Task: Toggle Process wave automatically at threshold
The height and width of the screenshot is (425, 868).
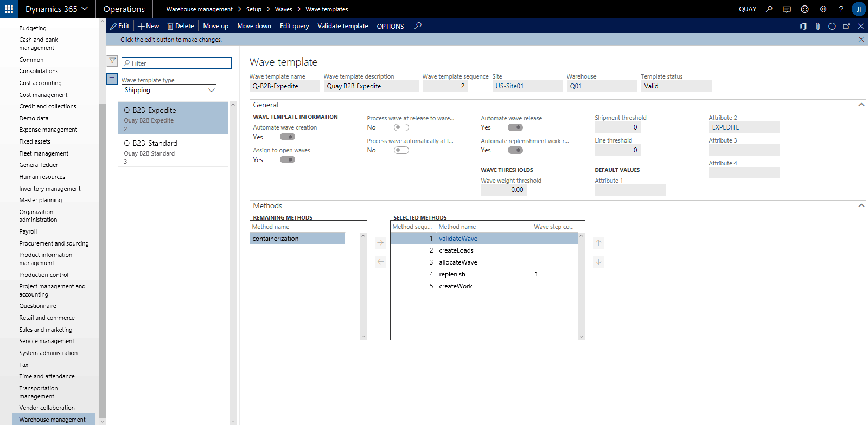Action: point(401,150)
